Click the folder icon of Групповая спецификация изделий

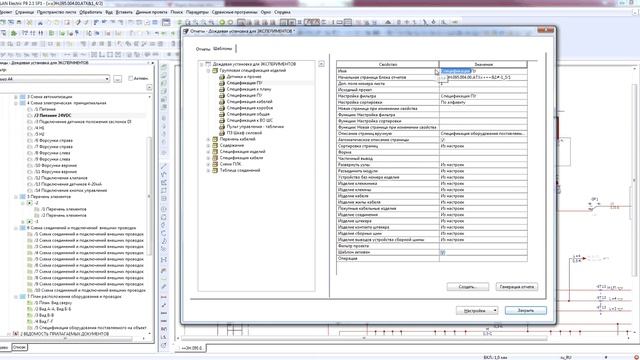click(215, 70)
